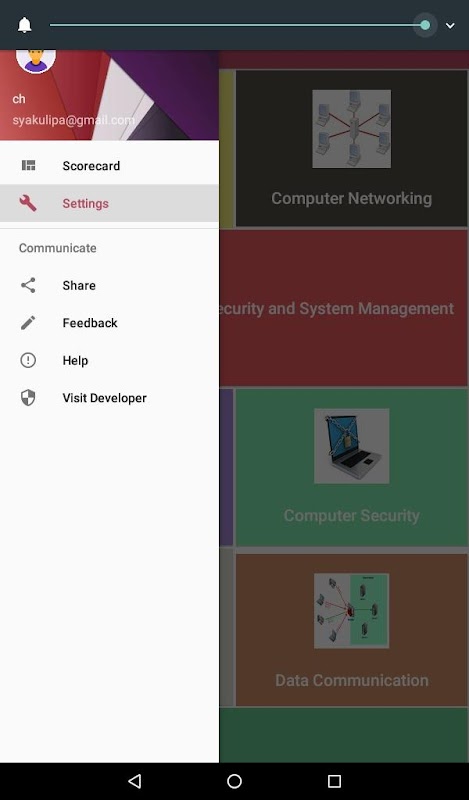Expand the notification panel chevron
The height and width of the screenshot is (800, 469).
450,26
